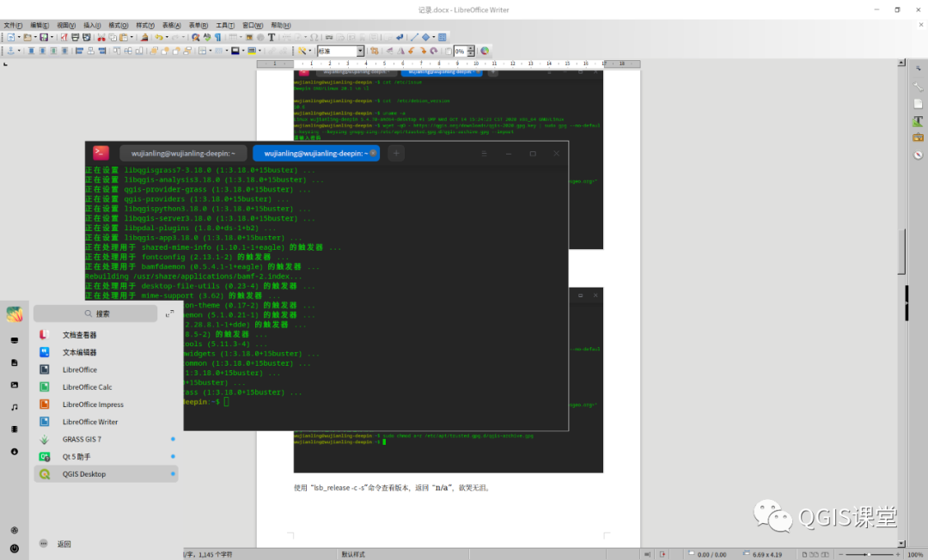Open the blue area fill color dropdown
This screenshot has width=928, height=560.
(x=243, y=51)
